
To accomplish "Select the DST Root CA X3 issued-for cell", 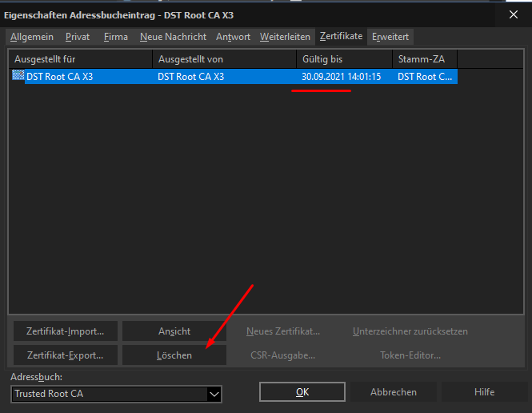I will [59, 77].
